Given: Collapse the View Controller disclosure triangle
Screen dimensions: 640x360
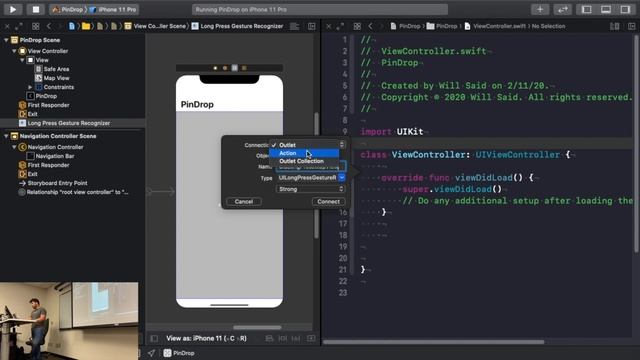Looking at the screenshot, I should 14,51.
